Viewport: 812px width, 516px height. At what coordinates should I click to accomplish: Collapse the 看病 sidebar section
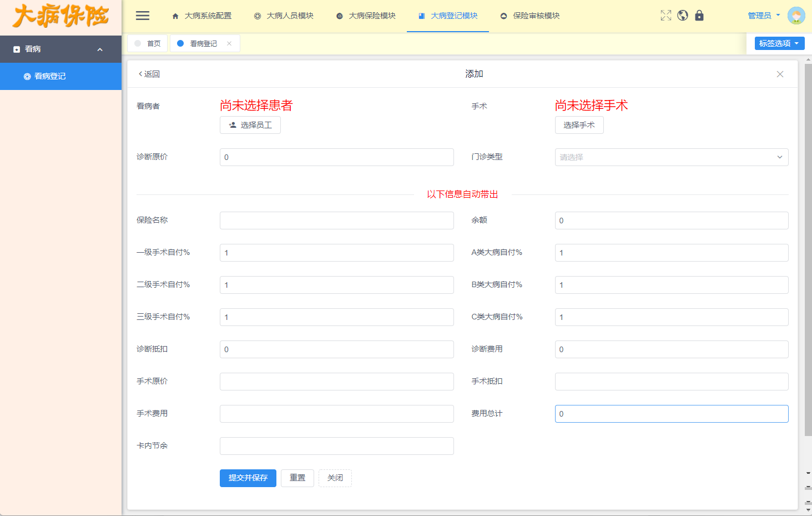[99, 49]
